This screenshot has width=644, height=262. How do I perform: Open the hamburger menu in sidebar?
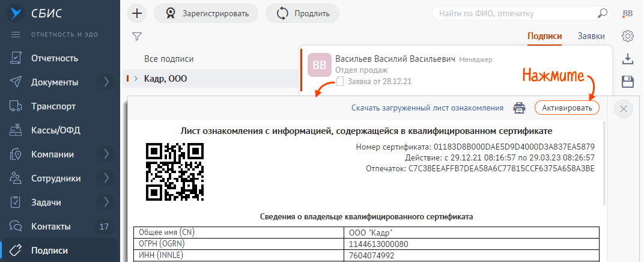pos(16,34)
